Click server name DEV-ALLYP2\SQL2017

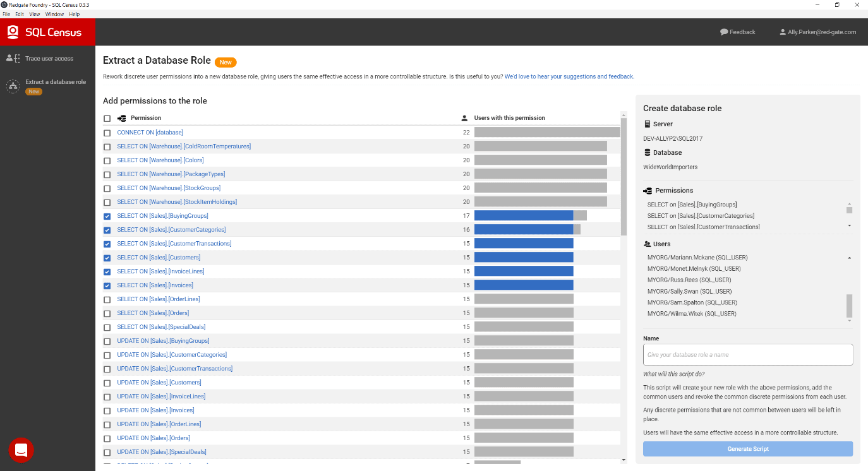coord(673,139)
